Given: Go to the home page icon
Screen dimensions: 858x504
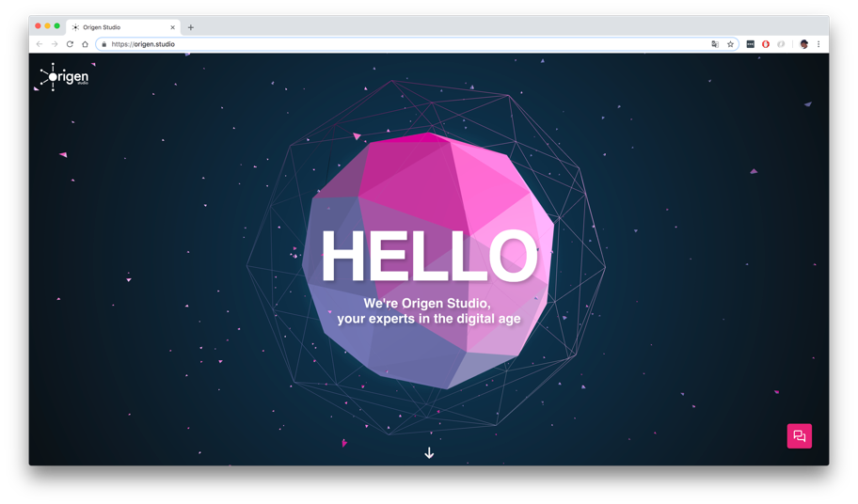Looking at the screenshot, I should coord(85,44).
